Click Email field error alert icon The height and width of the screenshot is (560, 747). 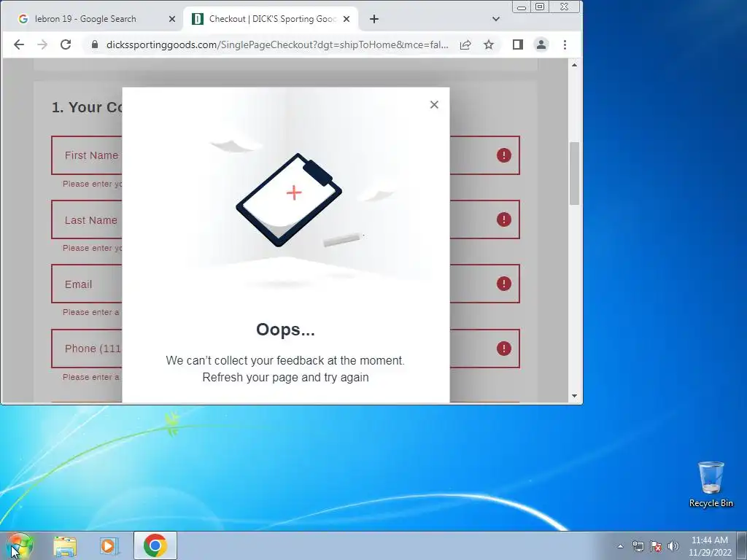tap(503, 284)
